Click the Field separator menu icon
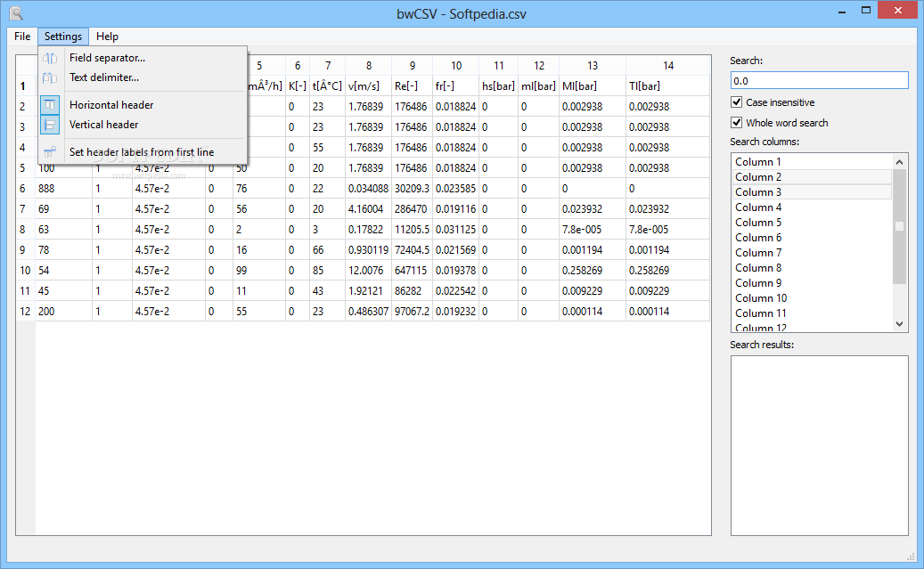This screenshot has height=569, width=924. pos(50,58)
